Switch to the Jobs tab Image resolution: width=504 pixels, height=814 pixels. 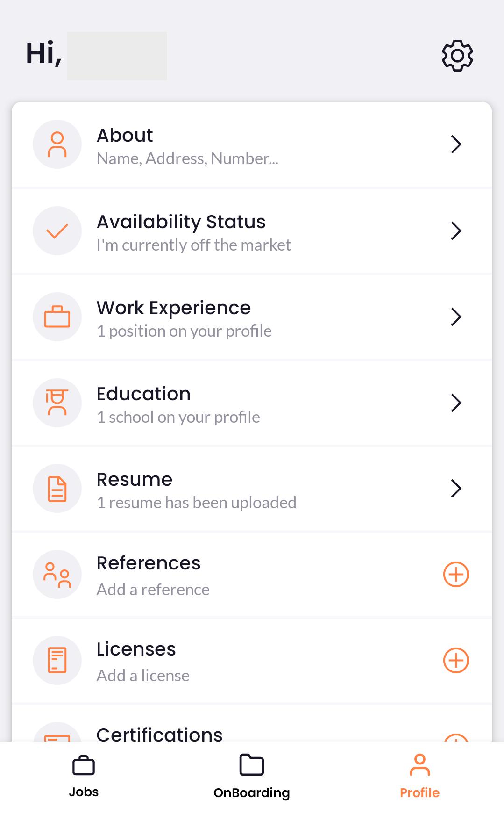[x=84, y=776]
